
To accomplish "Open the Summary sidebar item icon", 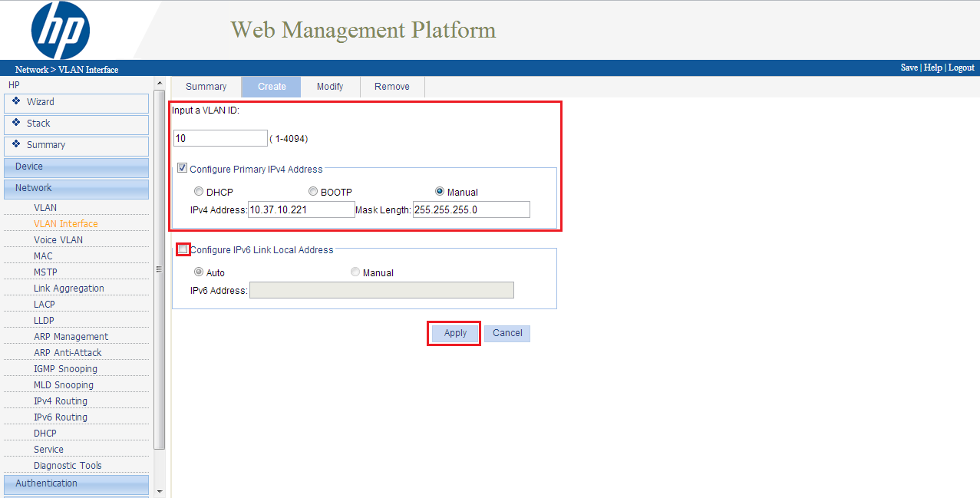I will click(x=16, y=144).
